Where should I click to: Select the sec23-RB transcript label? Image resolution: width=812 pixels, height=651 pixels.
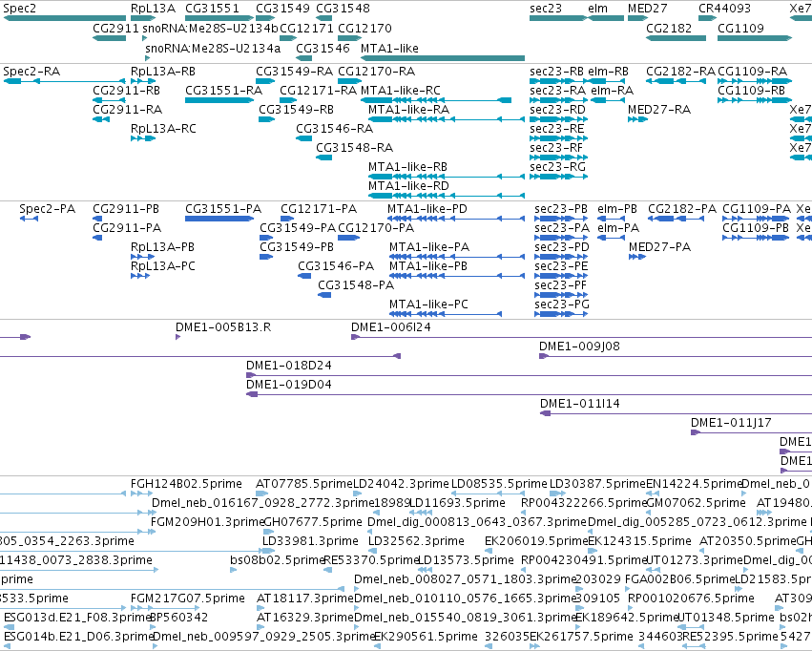click(x=556, y=72)
